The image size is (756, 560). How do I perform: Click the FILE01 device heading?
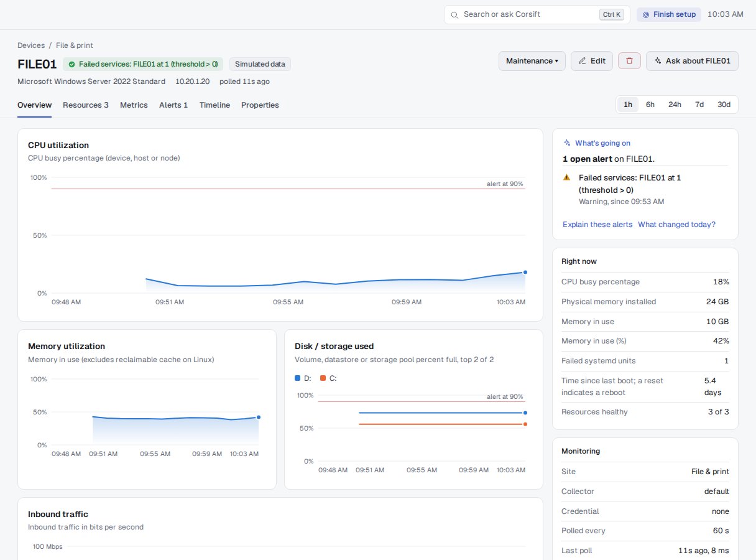(37, 64)
